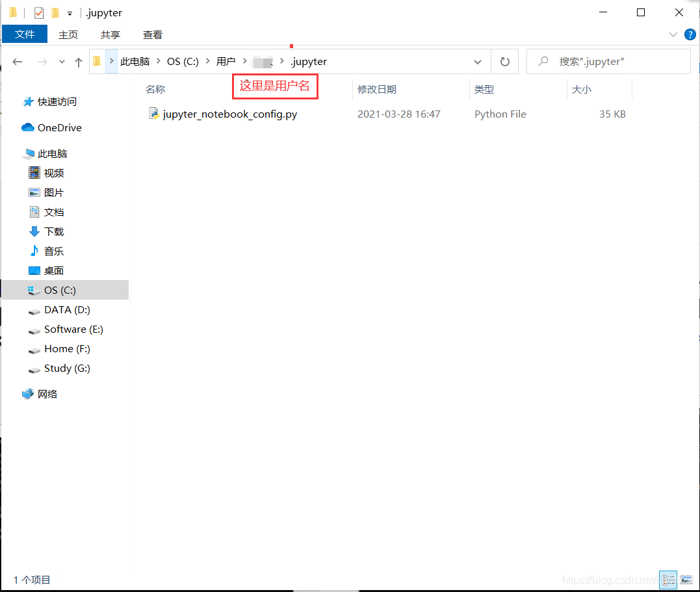This screenshot has width=700, height=592.
Task: Click the Help question mark icon
Action: point(690,34)
